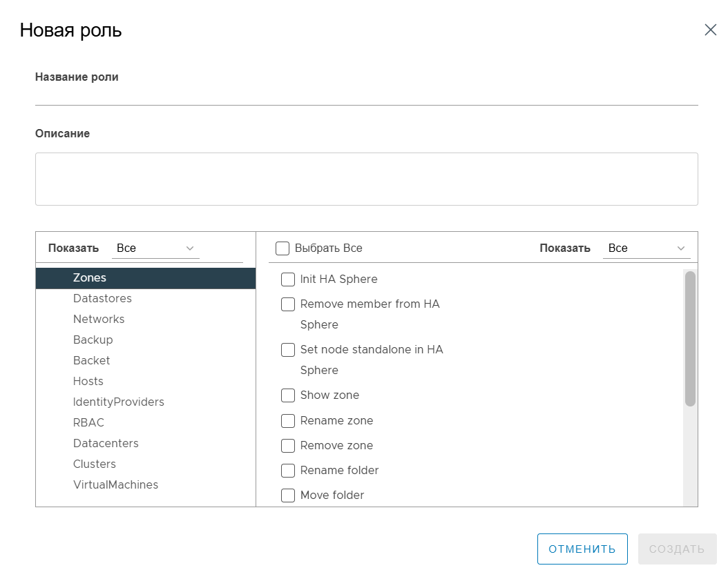Click the Название роли input field
The image size is (728, 579).
366,96
